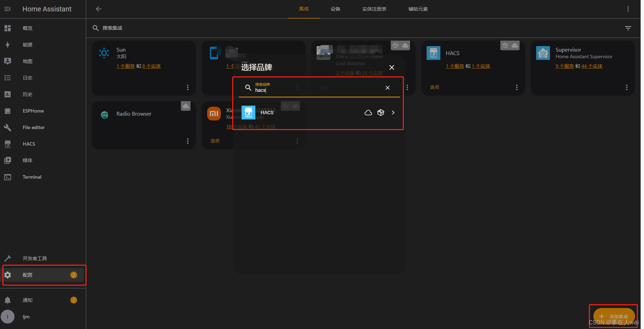Click the HACS result logo icon

(x=248, y=113)
